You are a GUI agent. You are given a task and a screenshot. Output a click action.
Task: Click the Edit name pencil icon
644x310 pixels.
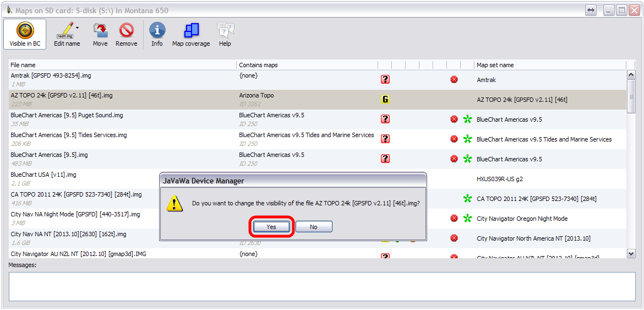tap(66, 30)
